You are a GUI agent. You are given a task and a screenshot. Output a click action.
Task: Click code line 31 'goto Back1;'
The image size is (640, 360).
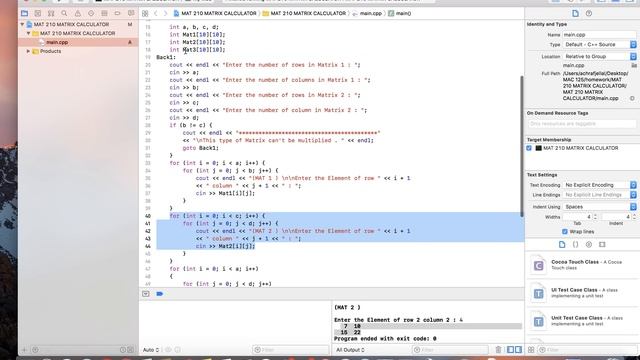pyautogui.click(x=200, y=148)
